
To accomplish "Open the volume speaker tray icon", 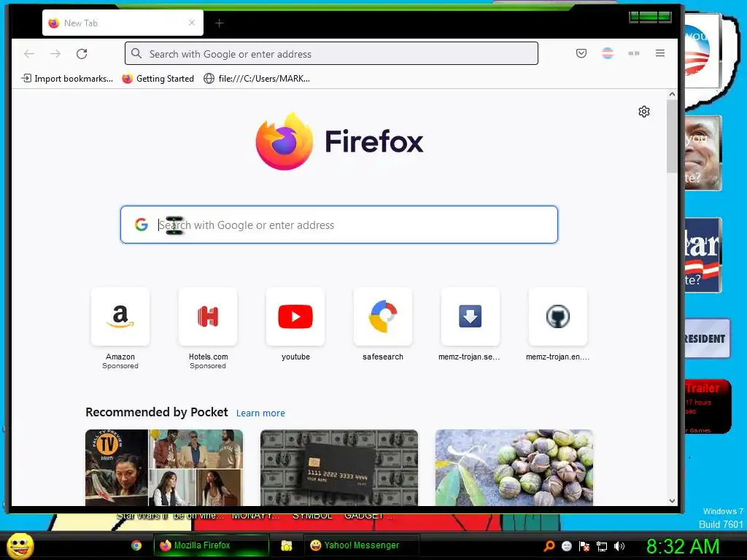I will tap(619, 546).
